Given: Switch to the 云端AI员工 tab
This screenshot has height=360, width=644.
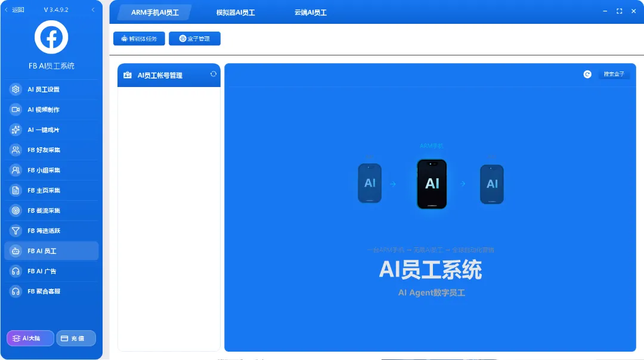Looking at the screenshot, I should click(310, 11).
